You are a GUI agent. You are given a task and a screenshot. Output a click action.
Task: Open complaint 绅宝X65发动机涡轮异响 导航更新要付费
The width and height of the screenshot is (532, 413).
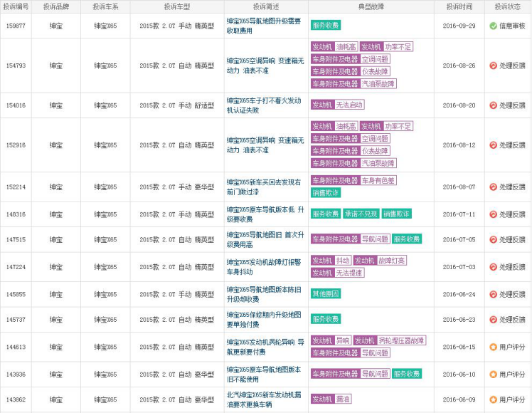click(265, 347)
